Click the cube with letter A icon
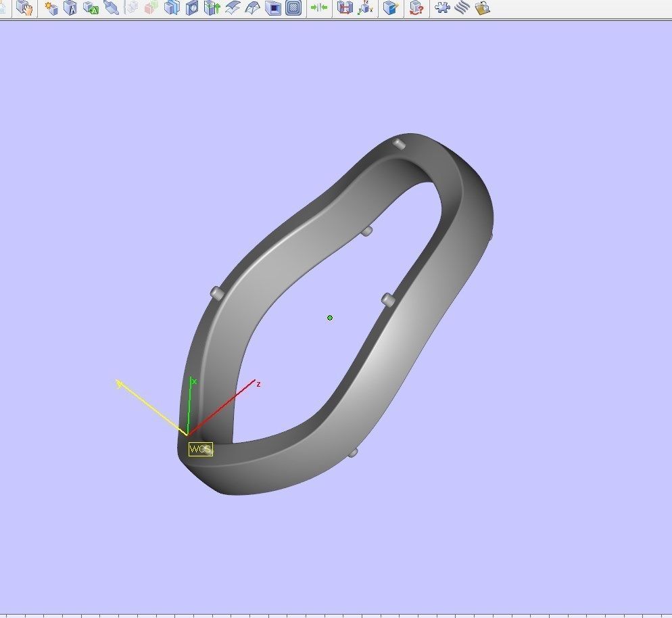The width and height of the screenshot is (672, 618). point(70,7)
